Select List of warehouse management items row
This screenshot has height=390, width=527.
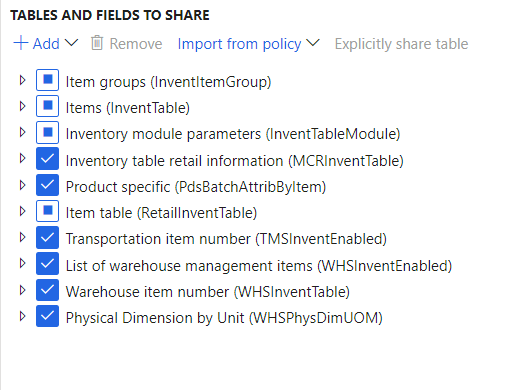tap(259, 266)
